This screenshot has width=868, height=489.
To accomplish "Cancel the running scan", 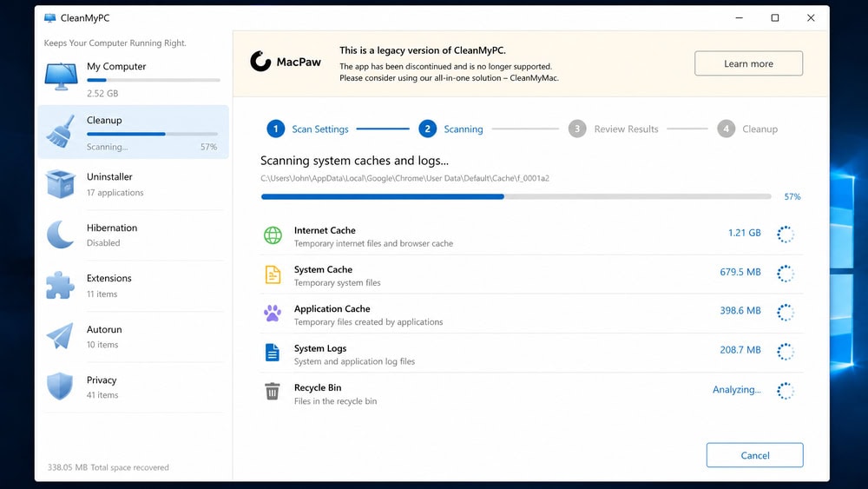I will [754, 455].
